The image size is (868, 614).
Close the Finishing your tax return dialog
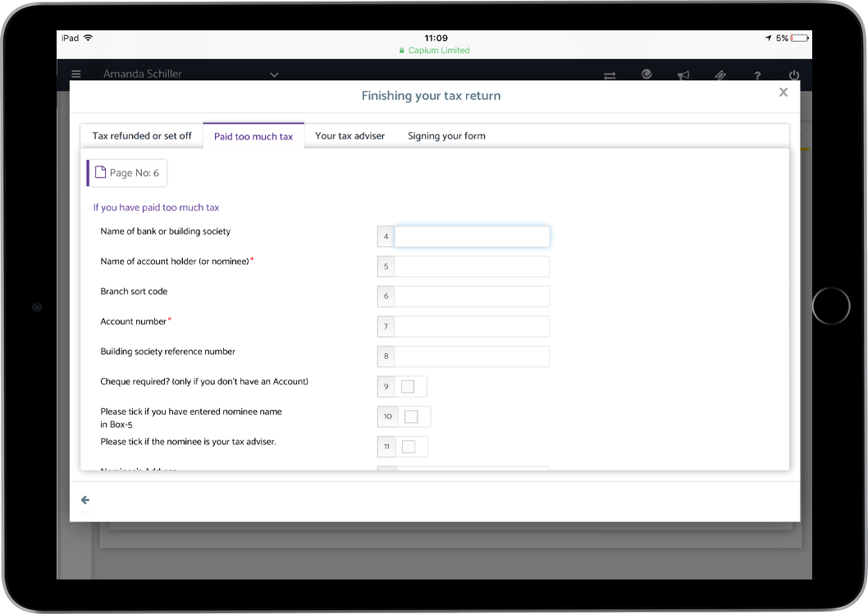(783, 93)
